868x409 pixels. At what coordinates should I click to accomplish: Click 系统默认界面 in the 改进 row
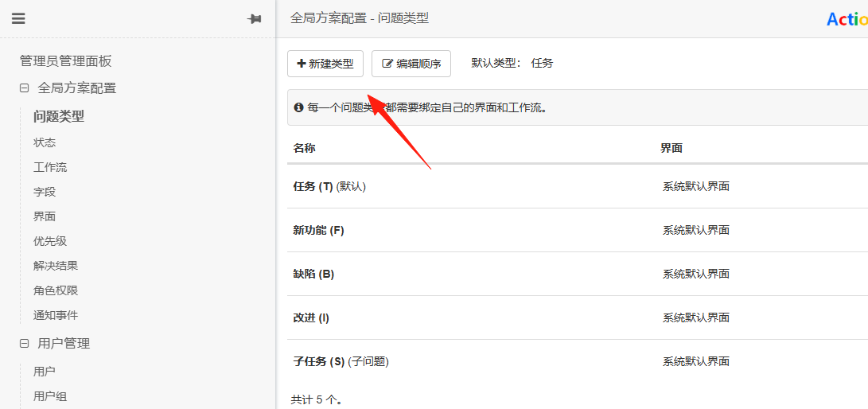tap(696, 317)
